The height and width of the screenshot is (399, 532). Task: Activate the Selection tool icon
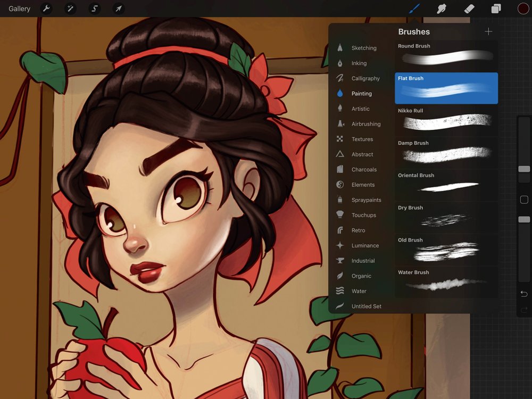94,9
